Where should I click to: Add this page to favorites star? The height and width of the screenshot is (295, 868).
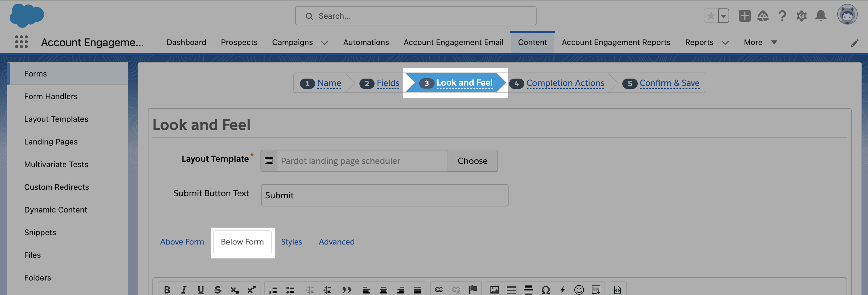tap(711, 16)
